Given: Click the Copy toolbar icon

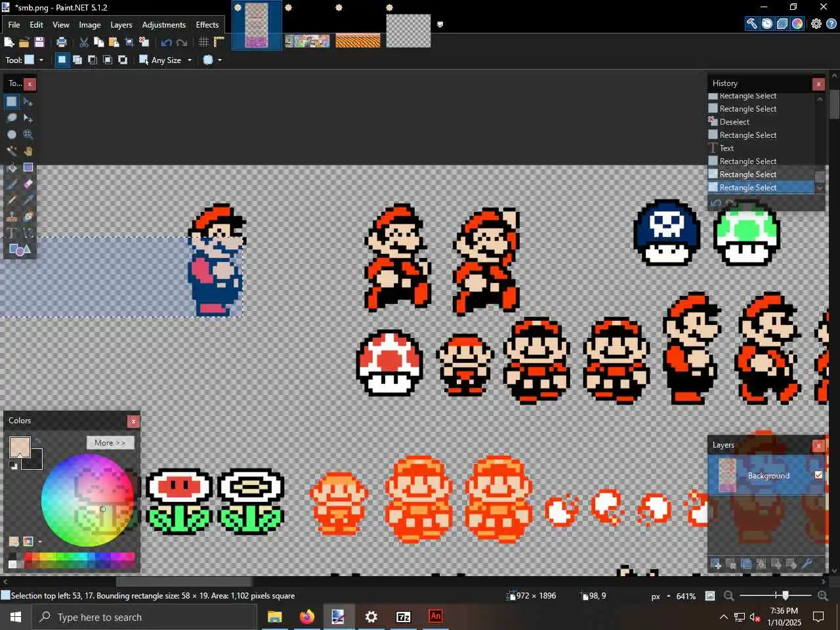Looking at the screenshot, I should pyautogui.click(x=99, y=42).
